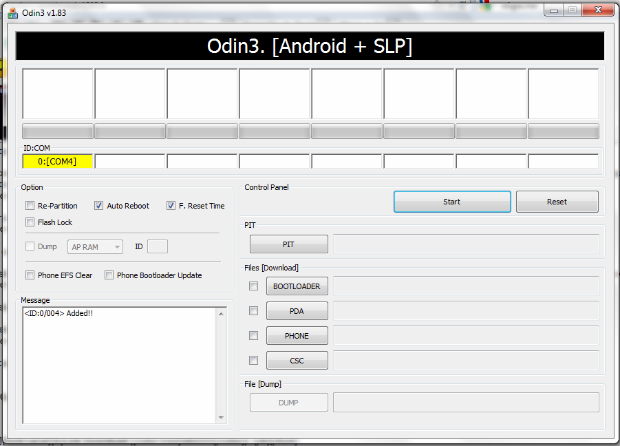Click the PHONE file button
This screenshot has height=446, width=620.
297,336
